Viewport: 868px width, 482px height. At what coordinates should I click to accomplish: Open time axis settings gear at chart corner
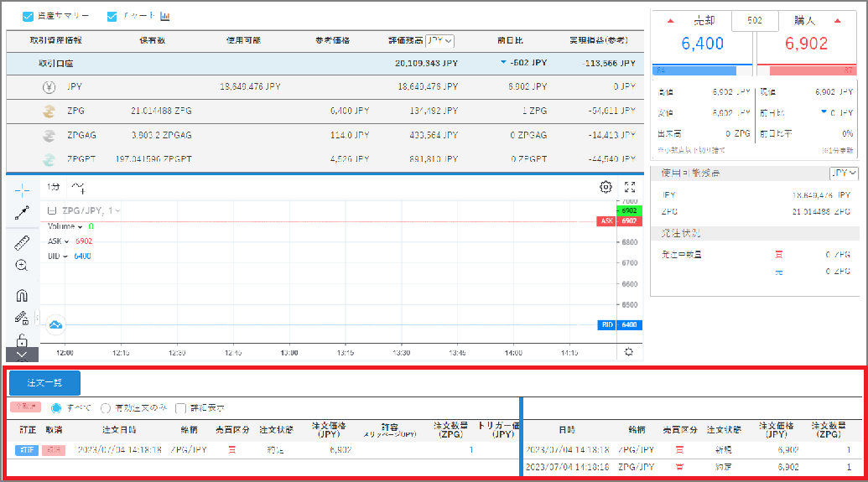629,352
